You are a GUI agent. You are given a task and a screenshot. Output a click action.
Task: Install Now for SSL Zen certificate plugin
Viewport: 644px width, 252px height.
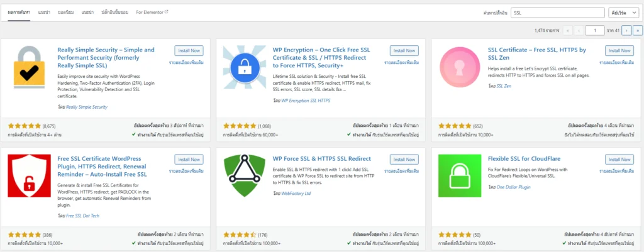(x=619, y=50)
